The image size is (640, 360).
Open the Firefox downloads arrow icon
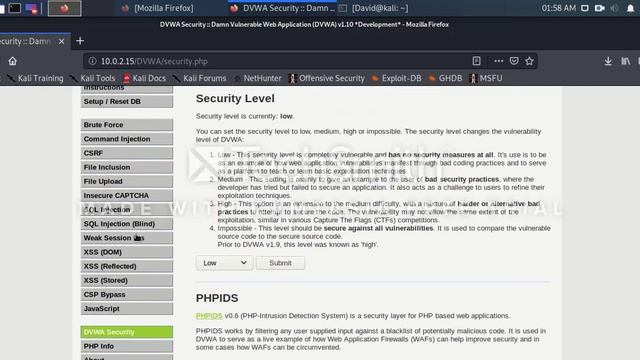pos(608,61)
